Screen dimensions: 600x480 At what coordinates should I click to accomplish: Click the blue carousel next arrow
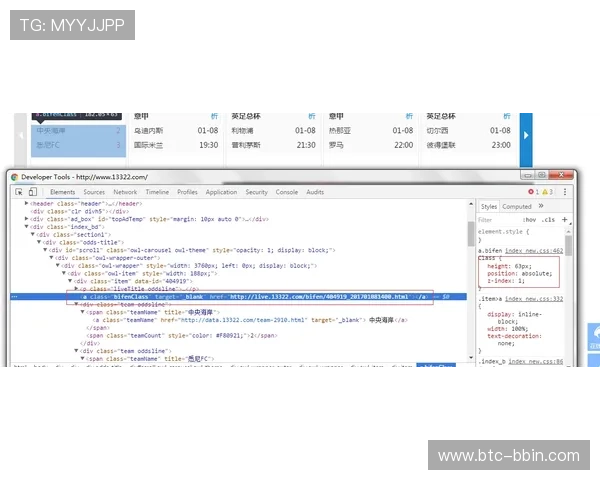pos(527,135)
